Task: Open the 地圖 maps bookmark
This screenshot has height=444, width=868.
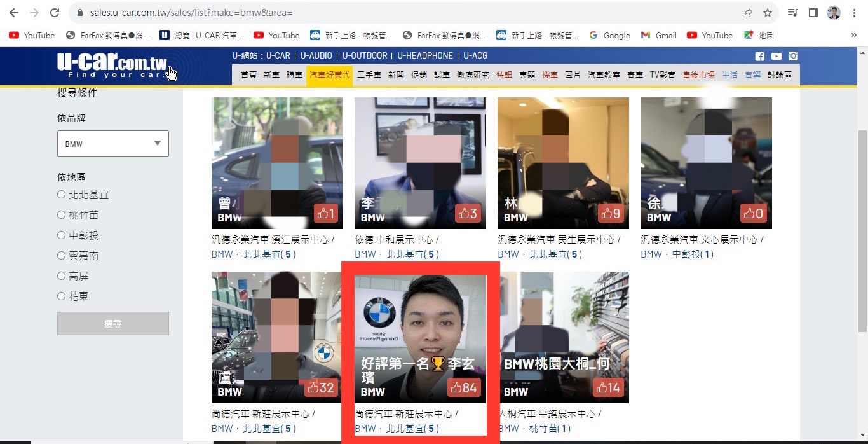Action: [x=759, y=36]
